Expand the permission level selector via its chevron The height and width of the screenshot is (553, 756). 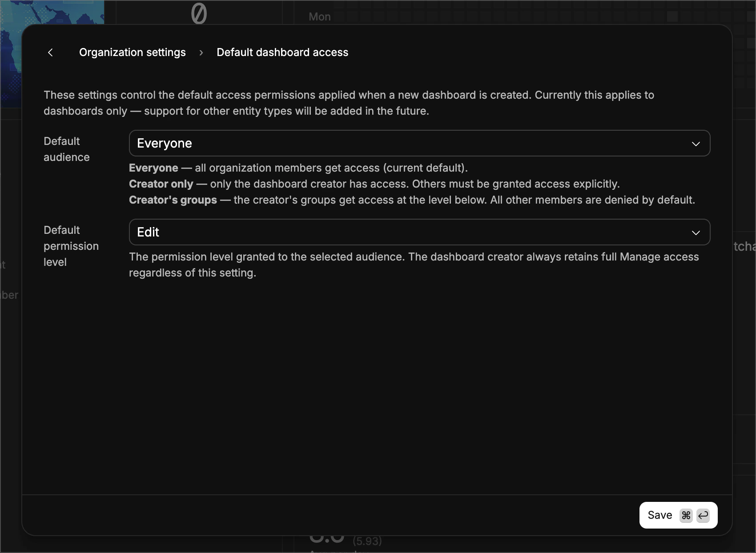(x=696, y=232)
